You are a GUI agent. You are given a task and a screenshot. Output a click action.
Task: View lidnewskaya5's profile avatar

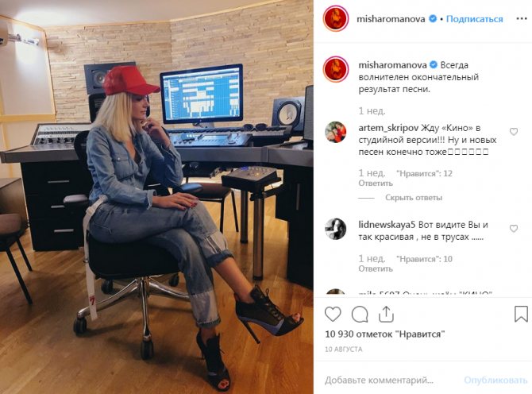pos(335,229)
